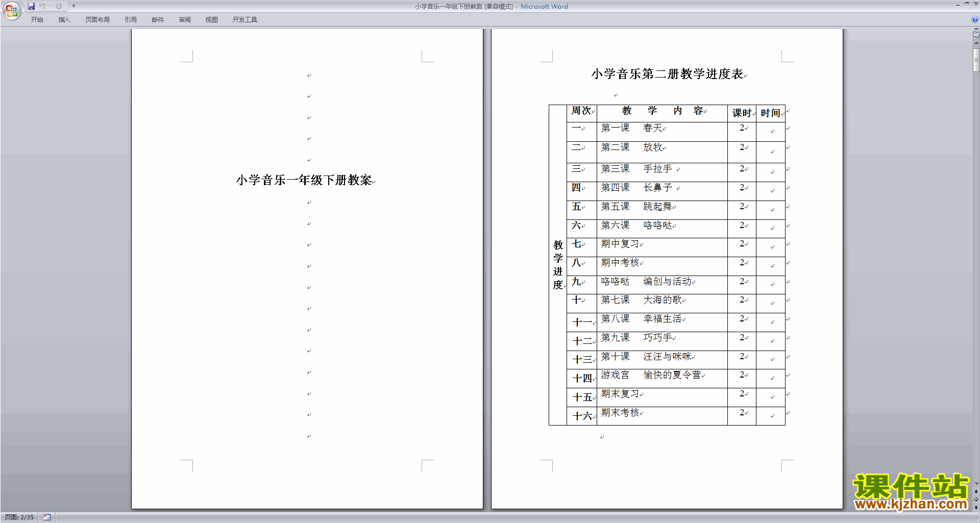The width and height of the screenshot is (980, 523).
Task: Click the macro recording status bar icon
Action: (x=46, y=517)
